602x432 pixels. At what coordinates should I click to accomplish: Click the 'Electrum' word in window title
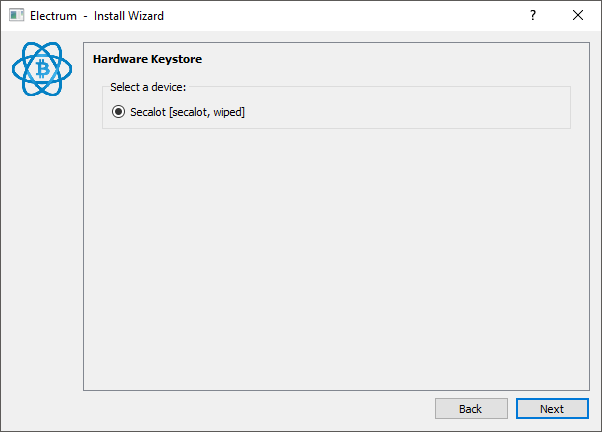tap(53, 16)
